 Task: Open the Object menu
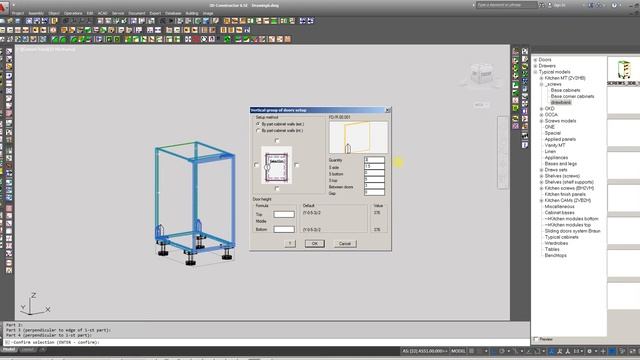click(x=54, y=13)
